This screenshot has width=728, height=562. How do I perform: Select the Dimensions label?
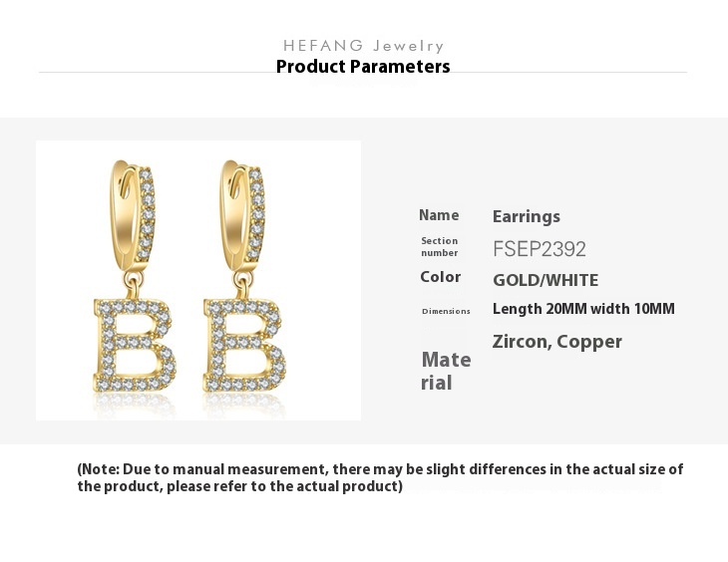pyautogui.click(x=446, y=312)
